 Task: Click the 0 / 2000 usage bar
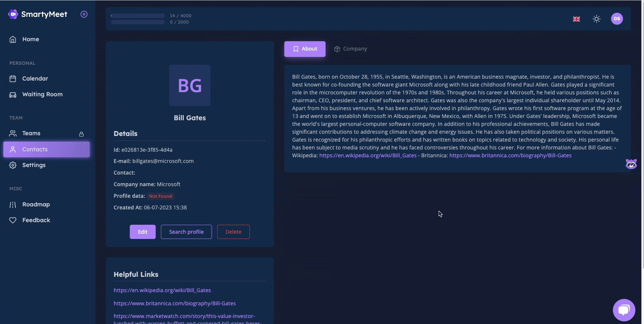138,22
